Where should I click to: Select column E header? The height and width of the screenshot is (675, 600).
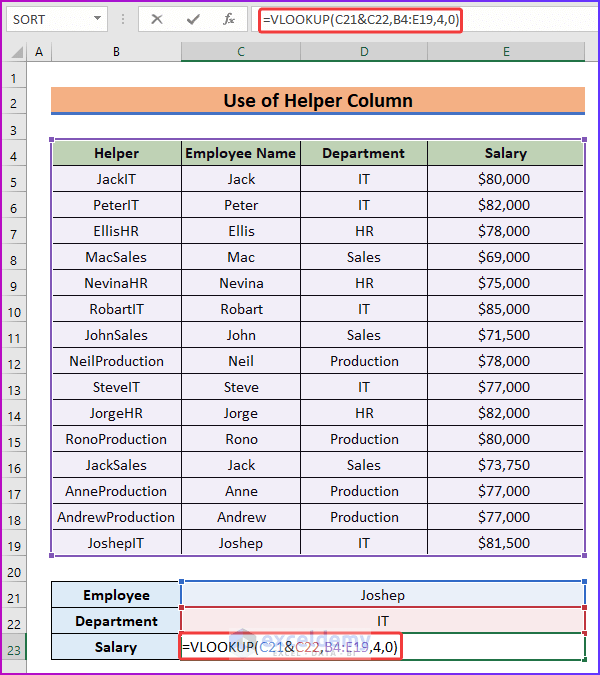(506, 52)
